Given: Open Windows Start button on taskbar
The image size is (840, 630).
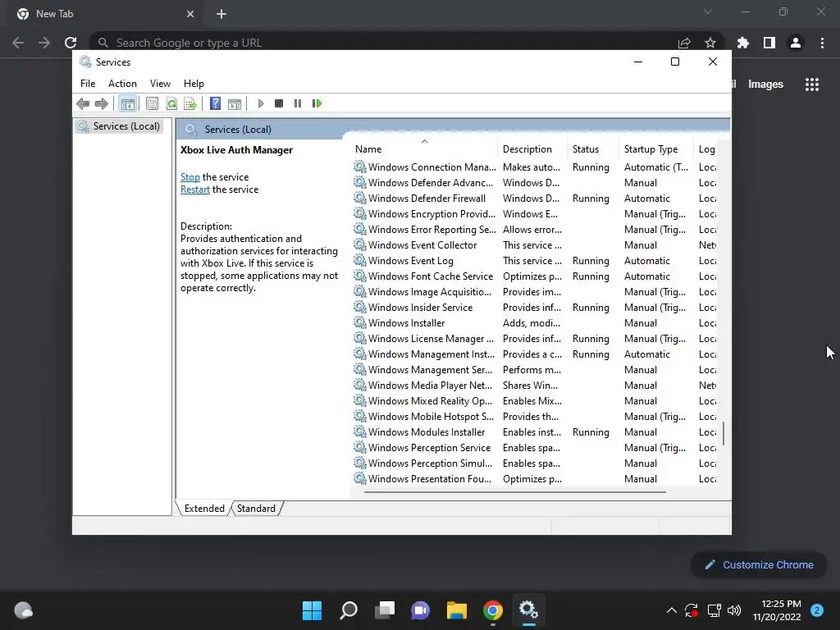Looking at the screenshot, I should click(x=312, y=610).
